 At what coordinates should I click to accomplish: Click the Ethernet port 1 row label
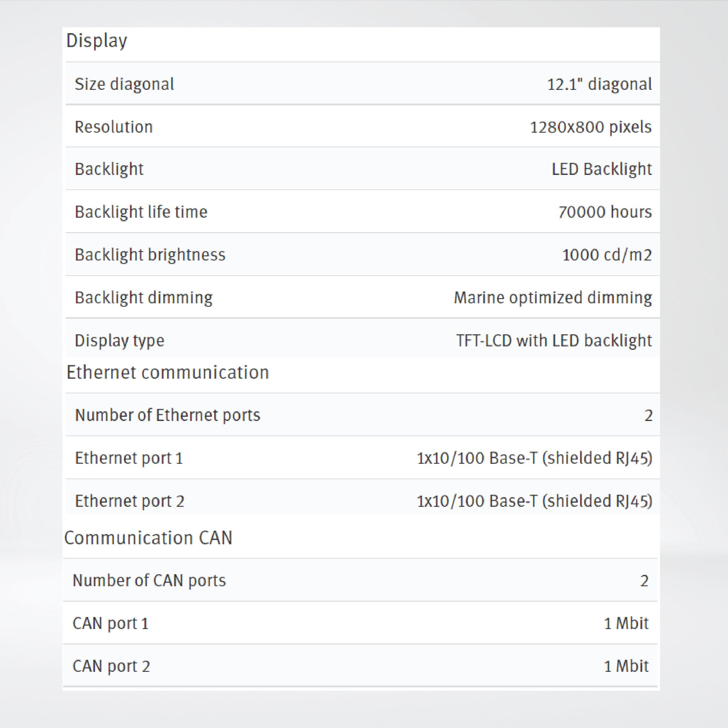pos(129,458)
